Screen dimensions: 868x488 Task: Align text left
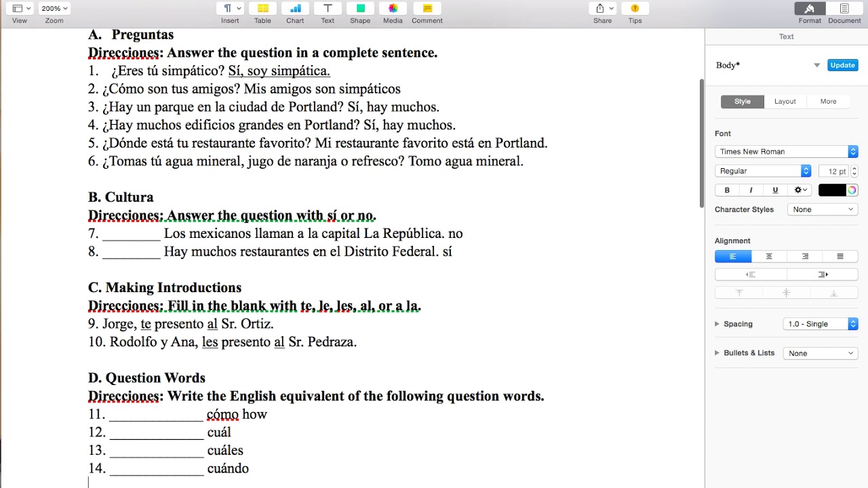pyautogui.click(x=733, y=256)
